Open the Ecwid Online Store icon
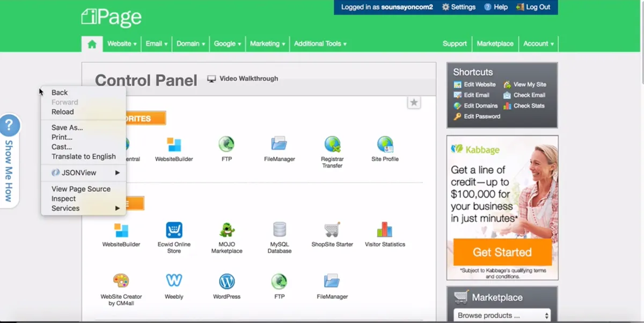 174,230
